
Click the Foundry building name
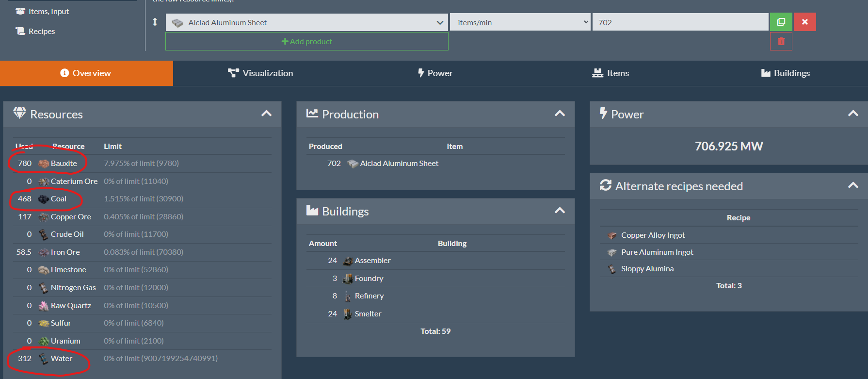pos(369,279)
